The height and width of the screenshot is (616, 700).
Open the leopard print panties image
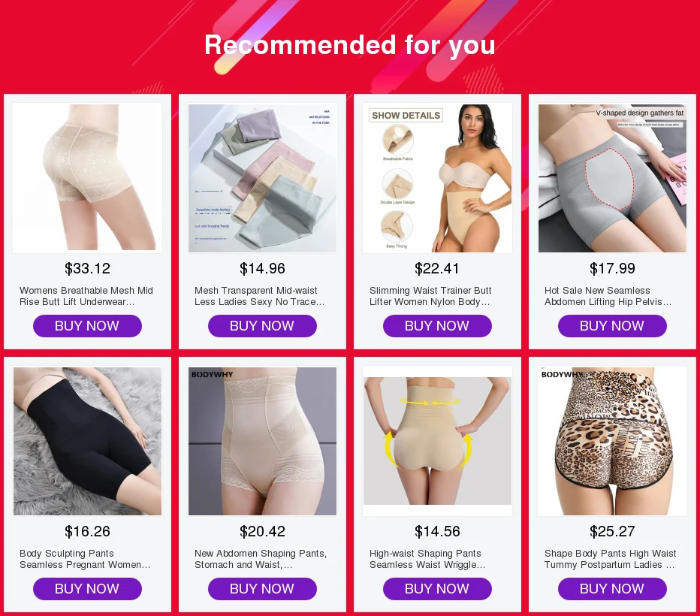tap(613, 441)
